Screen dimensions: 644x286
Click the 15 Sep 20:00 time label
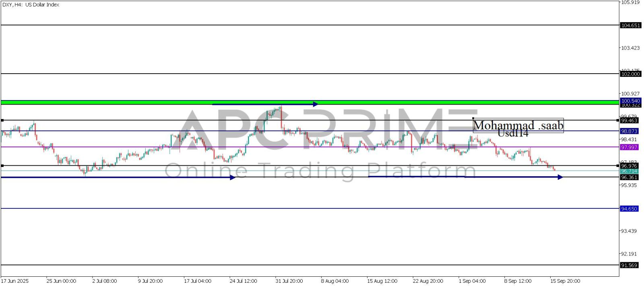click(565, 281)
